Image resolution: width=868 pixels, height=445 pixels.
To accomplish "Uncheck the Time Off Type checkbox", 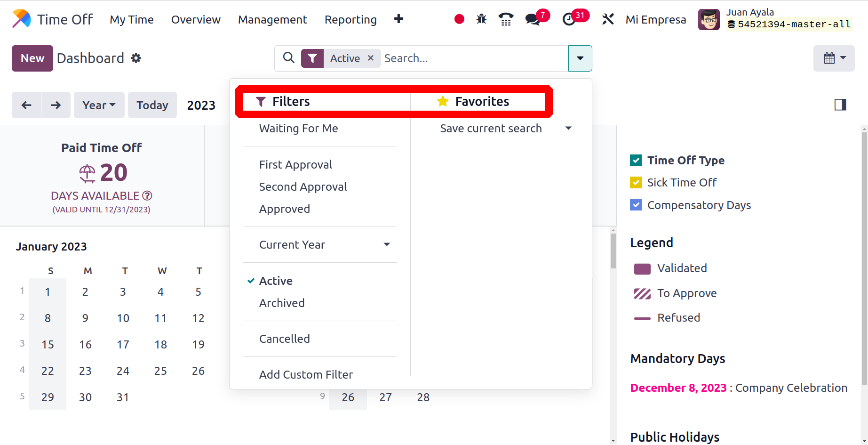I will tap(636, 161).
